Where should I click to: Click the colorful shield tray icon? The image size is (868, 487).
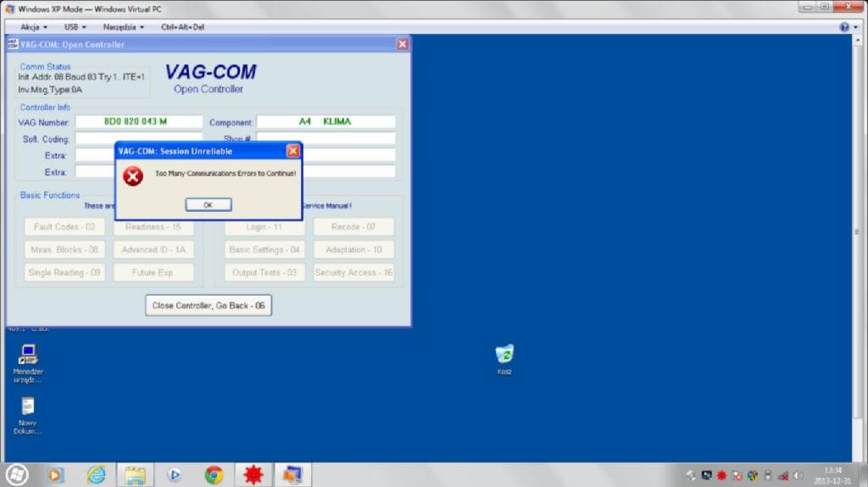pyautogui.click(x=753, y=475)
